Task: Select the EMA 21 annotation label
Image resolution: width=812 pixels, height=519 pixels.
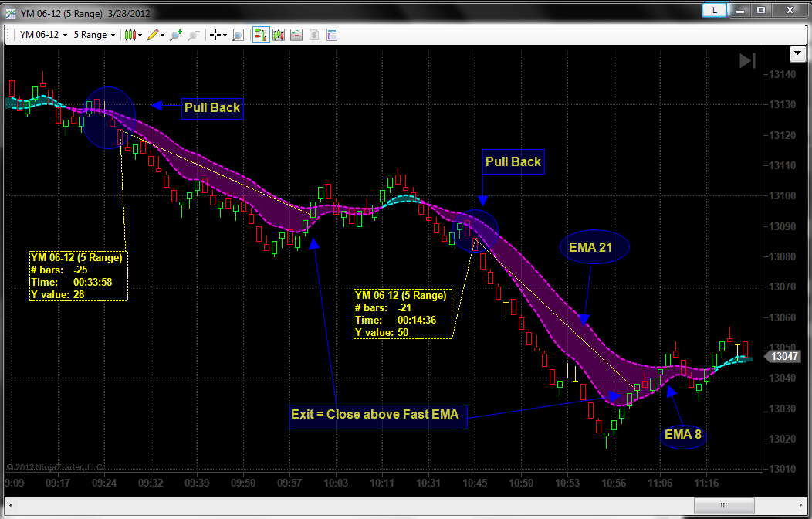Action: (594, 247)
